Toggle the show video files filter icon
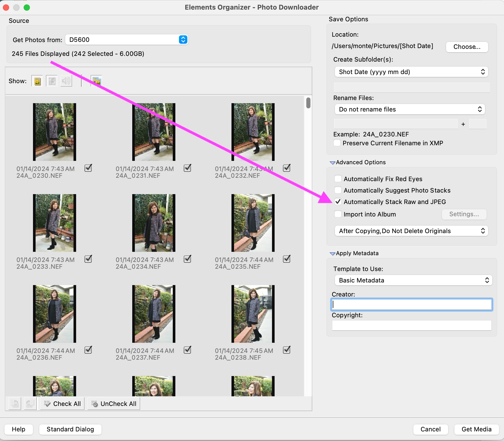This screenshot has width=504, height=441. coord(52,81)
